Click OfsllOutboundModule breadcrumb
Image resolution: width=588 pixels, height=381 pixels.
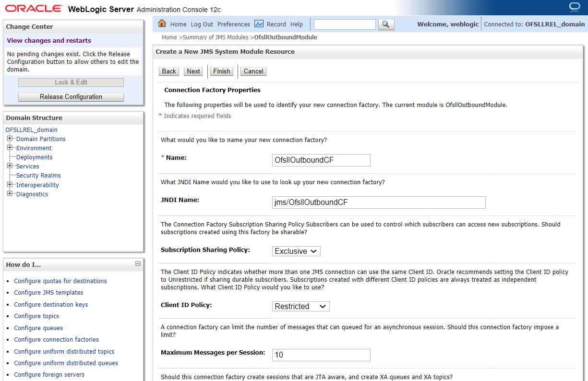(x=286, y=37)
